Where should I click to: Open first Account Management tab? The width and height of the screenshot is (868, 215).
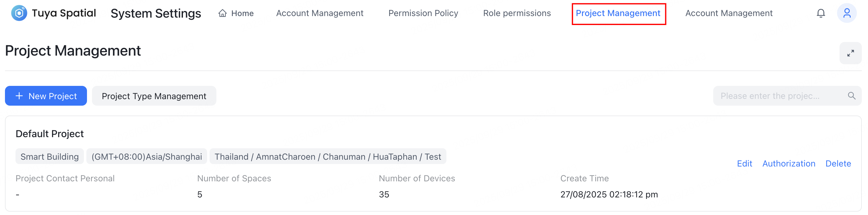[319, 13]
